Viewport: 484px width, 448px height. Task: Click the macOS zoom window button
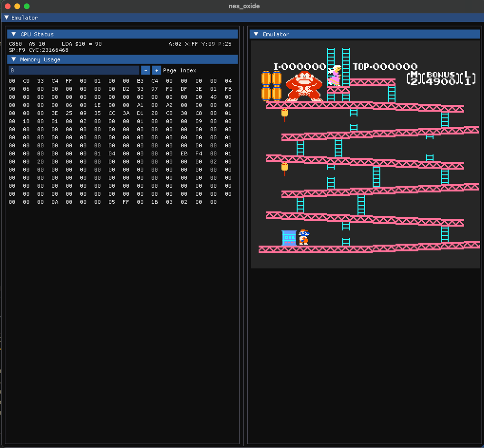(27, 6)
